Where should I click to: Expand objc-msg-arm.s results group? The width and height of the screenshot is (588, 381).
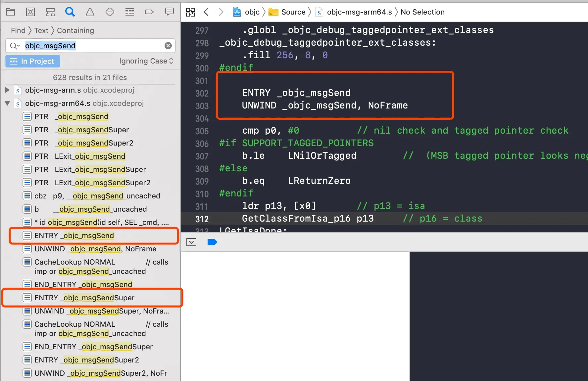(x=7, y=90)
